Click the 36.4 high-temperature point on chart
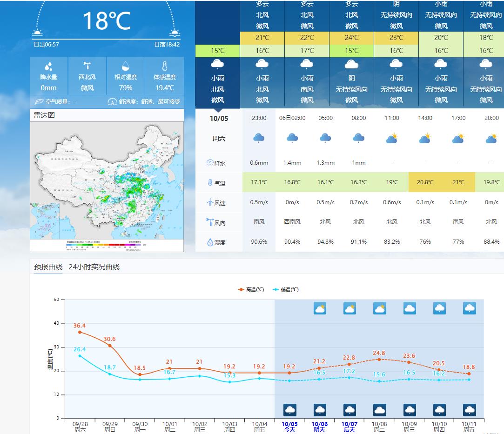The height and width of the screenshot is (434, 504). [x=80, y=332]
